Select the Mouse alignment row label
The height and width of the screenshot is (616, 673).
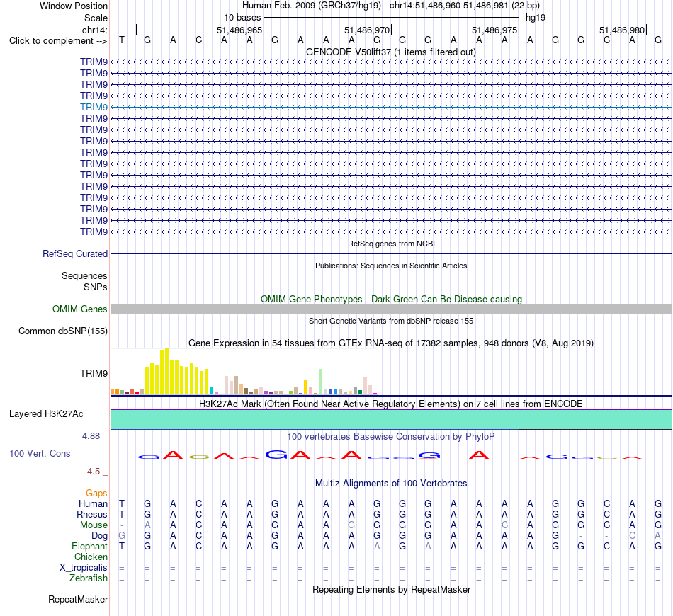click(x=94, y=525)
